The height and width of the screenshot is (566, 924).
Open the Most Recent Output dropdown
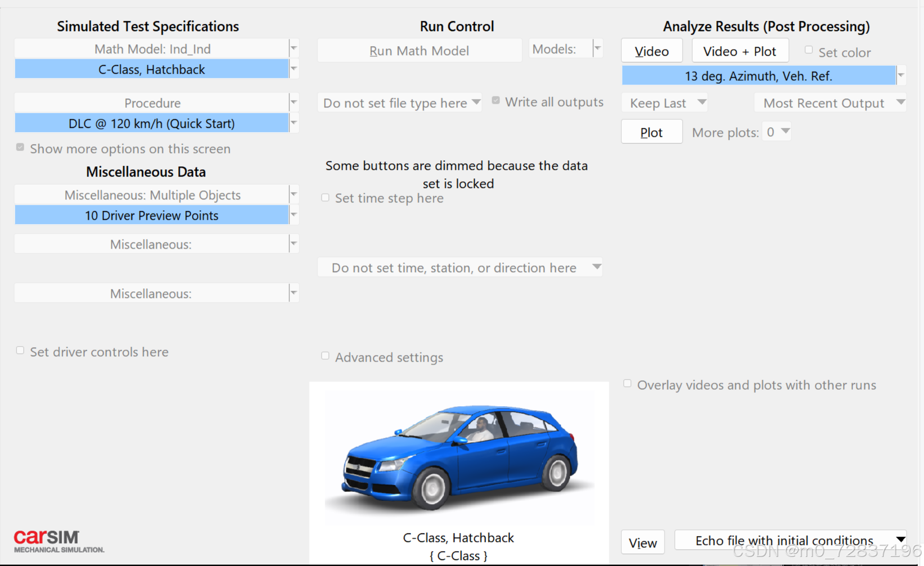pyautogui.click(x=830, y=103)
